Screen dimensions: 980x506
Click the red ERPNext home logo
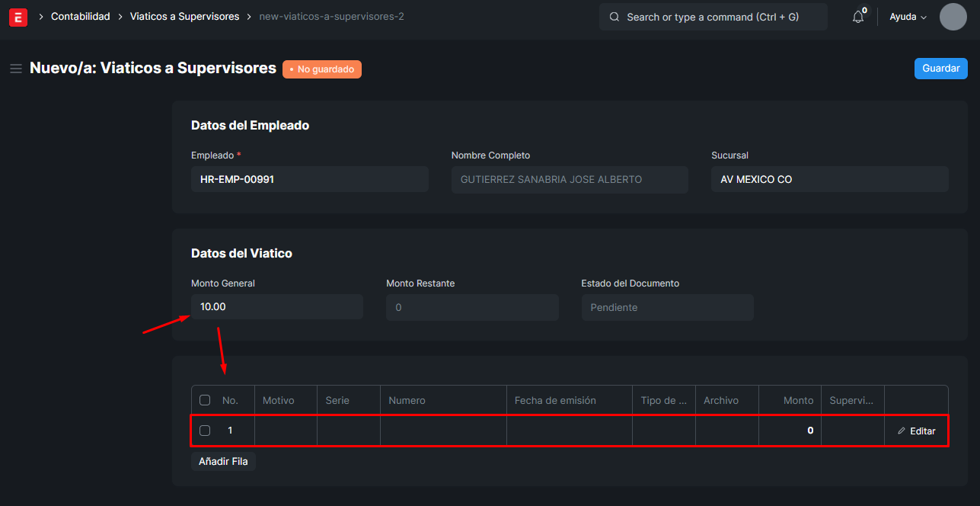(18, 17)
